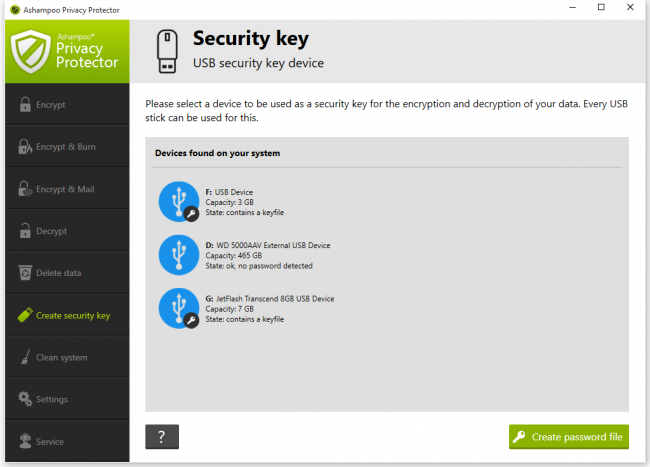This screenshot has width=650, height=467.
Task: Open the Create security key section
Action: pos(72,315)
